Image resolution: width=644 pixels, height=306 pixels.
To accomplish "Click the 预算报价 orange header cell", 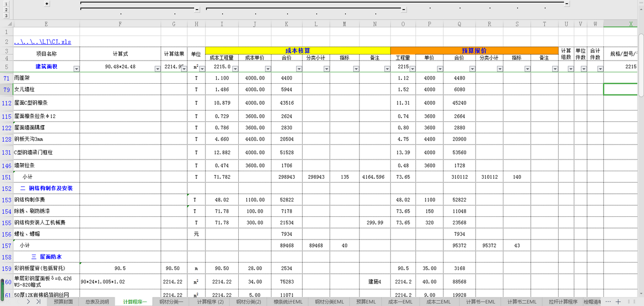I will 474,50.
